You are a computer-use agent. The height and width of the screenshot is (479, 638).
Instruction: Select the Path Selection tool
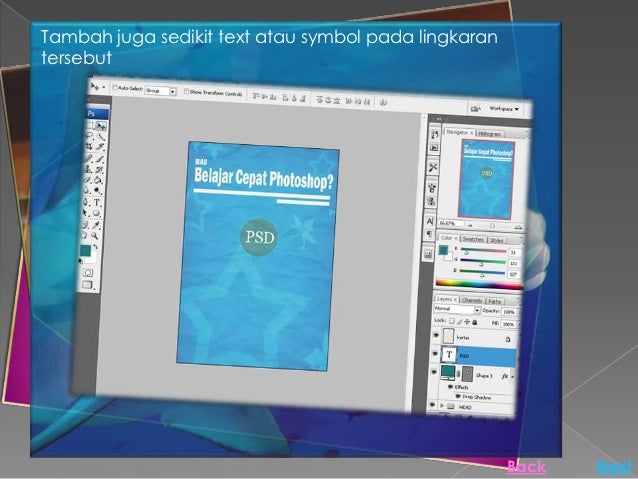click(85, 213)
